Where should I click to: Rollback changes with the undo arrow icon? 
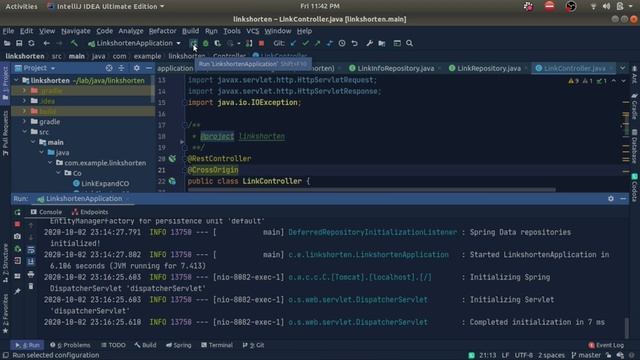pos(354,43)
